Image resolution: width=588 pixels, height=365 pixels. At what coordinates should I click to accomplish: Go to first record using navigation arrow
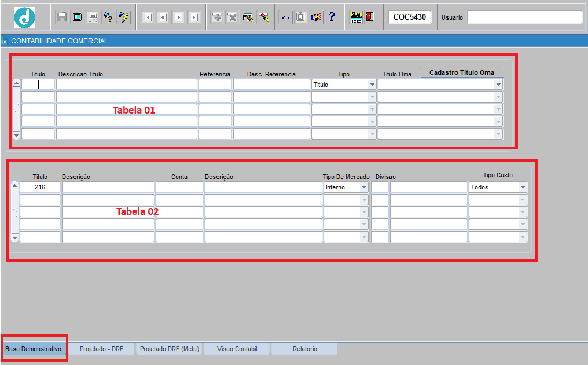(x=148, y=17)
